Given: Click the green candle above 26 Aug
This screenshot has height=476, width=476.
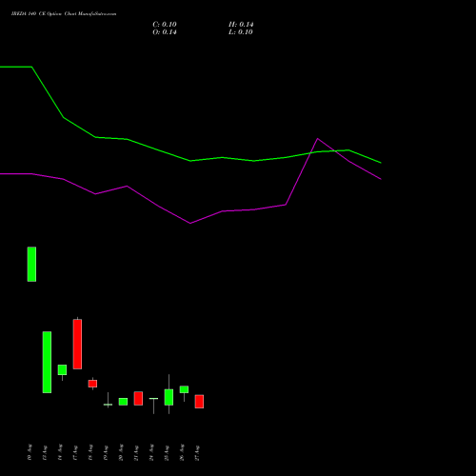Looking at the screenshot, I should point(184,389).
